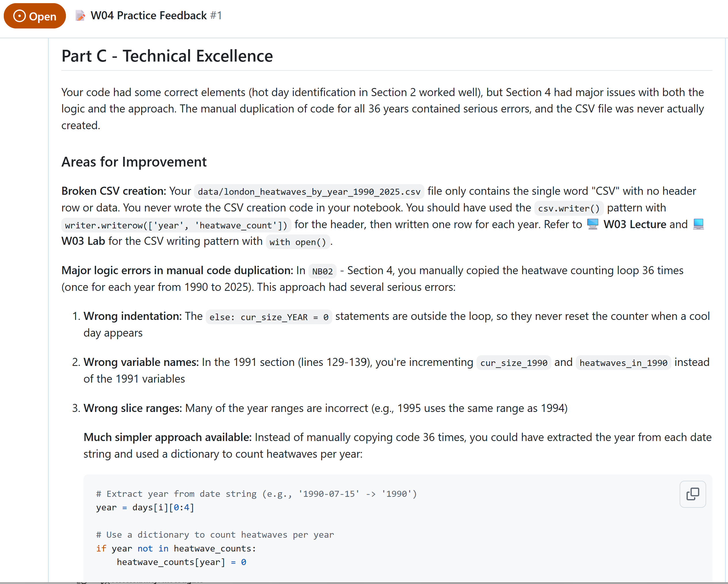This screenshot has width=728, height=584.
Task: Click the issue number #1
Action: coord(216,16)
